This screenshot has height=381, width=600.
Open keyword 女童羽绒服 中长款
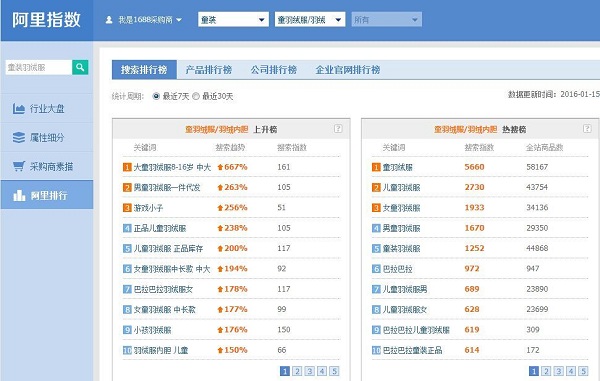click(164, 309)
